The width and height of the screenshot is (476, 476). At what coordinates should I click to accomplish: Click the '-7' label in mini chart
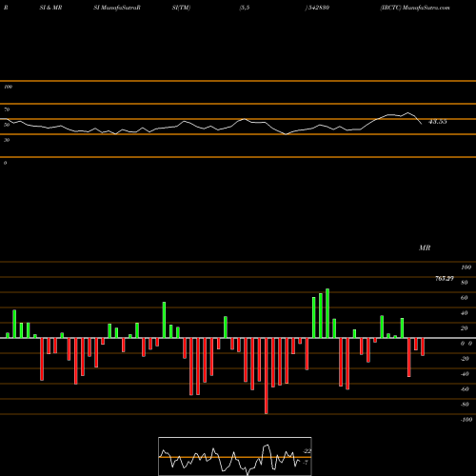coord(306,463)
